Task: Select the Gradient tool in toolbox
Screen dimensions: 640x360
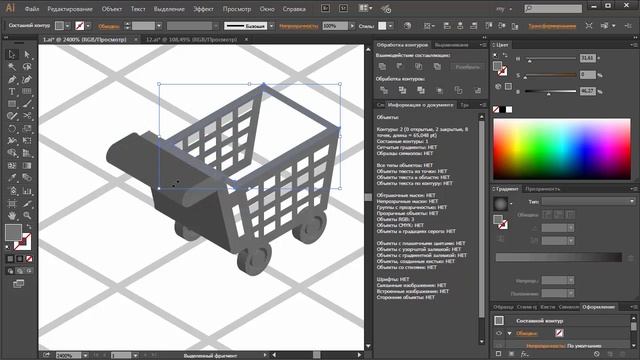Action: click(x=27, y=165)
